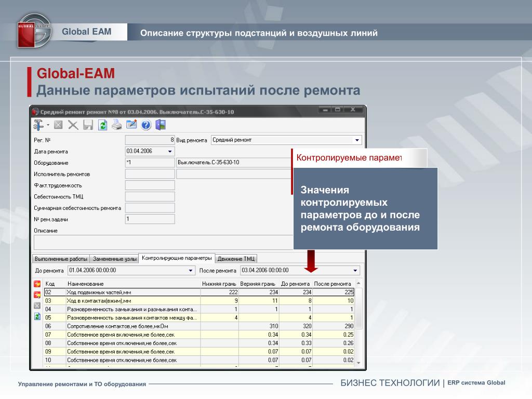Expand the До ремонта date dropdown
The width and height of the screenshot is (532, 399).
(x=191, y=270)
